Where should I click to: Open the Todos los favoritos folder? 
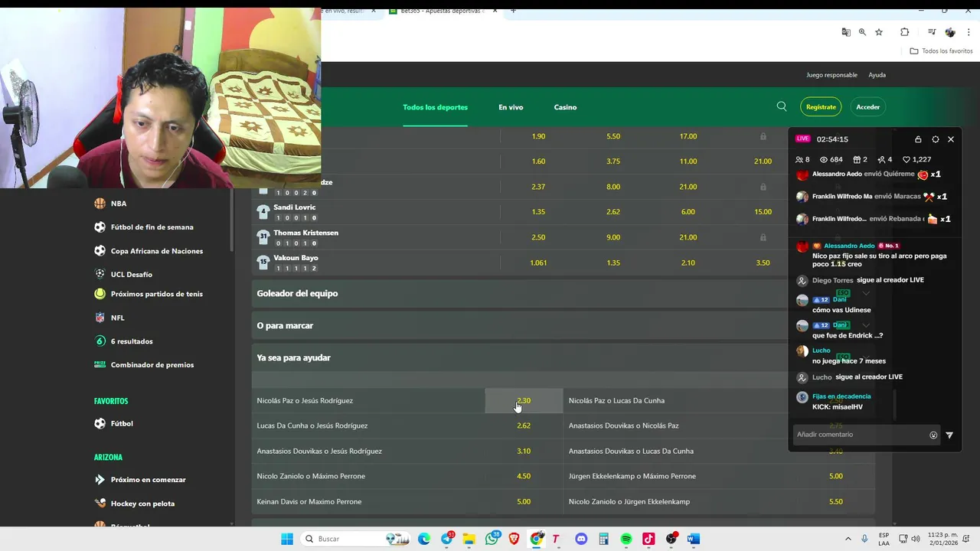point(941,51)
